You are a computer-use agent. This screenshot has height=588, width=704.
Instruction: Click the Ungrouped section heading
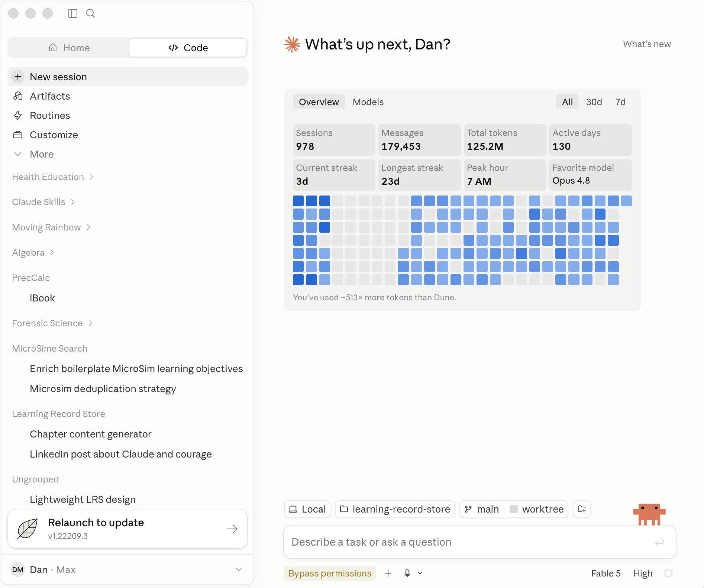coord(35,479)
